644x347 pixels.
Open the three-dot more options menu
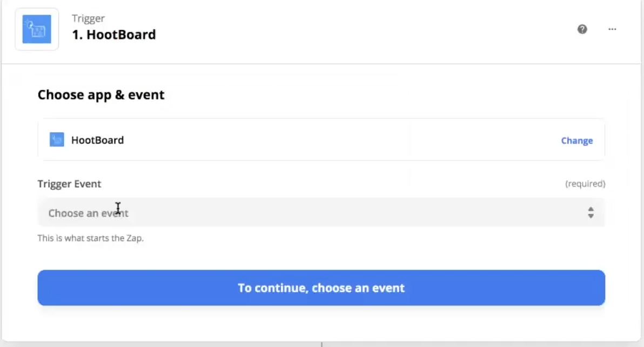(612, 29)
